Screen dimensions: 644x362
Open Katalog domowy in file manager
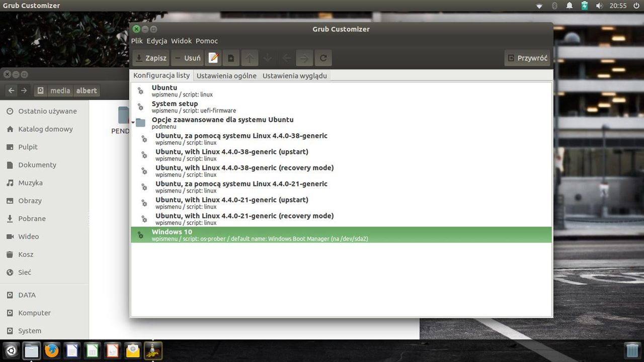point(44,129)
